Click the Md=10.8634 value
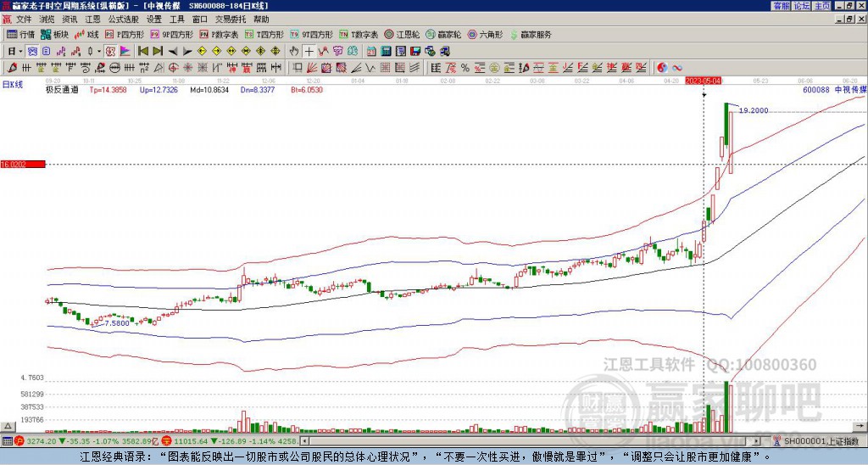The width and height of the screenshot is (868, 465). point(209,89)
